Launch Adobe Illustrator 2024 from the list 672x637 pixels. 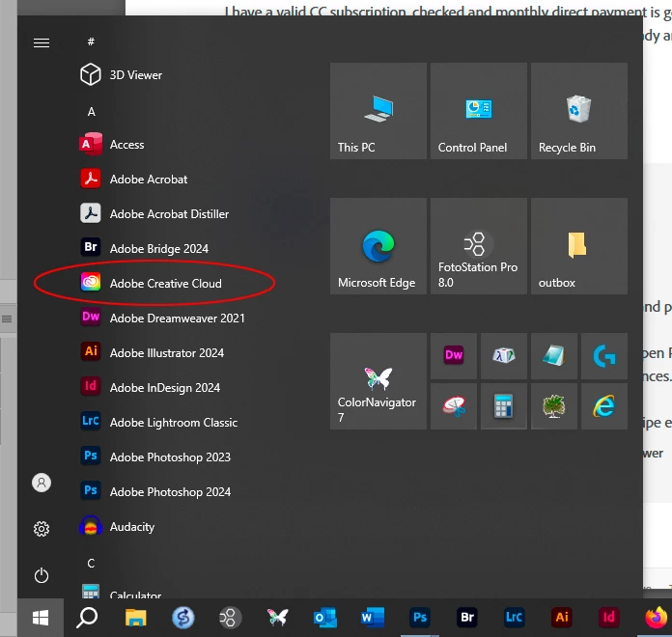[153, 352]
